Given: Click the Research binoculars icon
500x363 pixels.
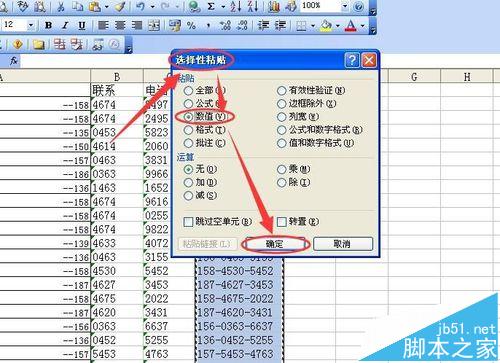Looking at the screenshot, I should pos(40,6).
